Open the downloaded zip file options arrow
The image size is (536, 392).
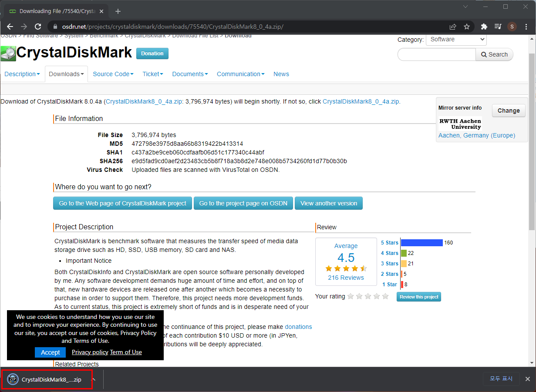[94, 379]
